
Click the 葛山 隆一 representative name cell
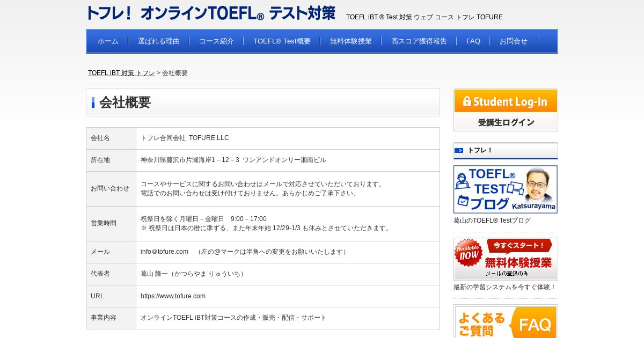288,274
